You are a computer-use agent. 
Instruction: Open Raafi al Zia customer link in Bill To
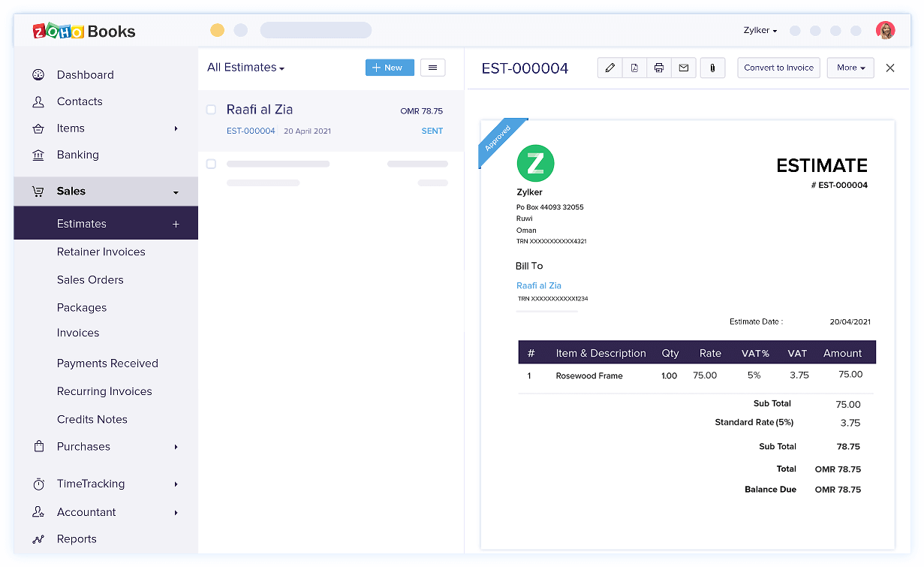(x=539, y=285)
